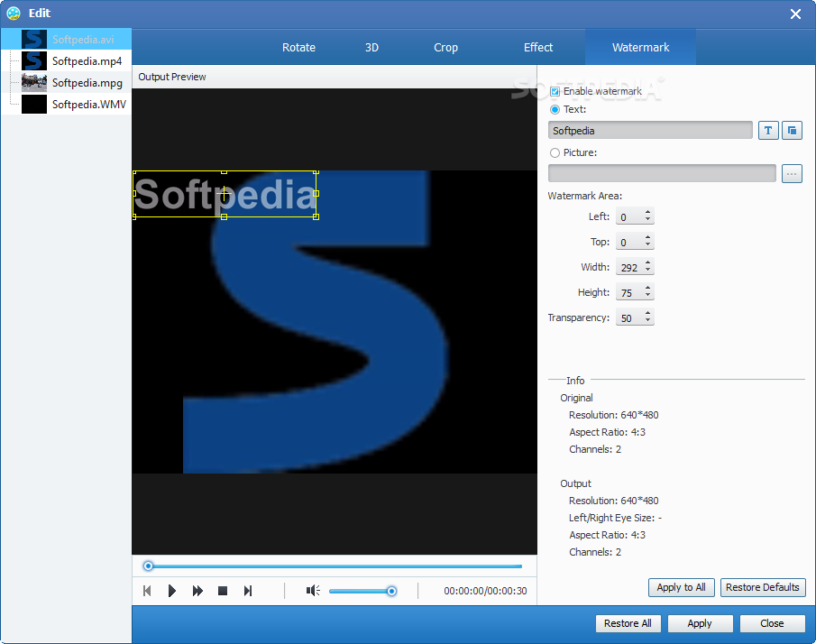Switch to the Rotate tab
The width and height of the screenshot is (816, 644).
click(x=298, y=48)
